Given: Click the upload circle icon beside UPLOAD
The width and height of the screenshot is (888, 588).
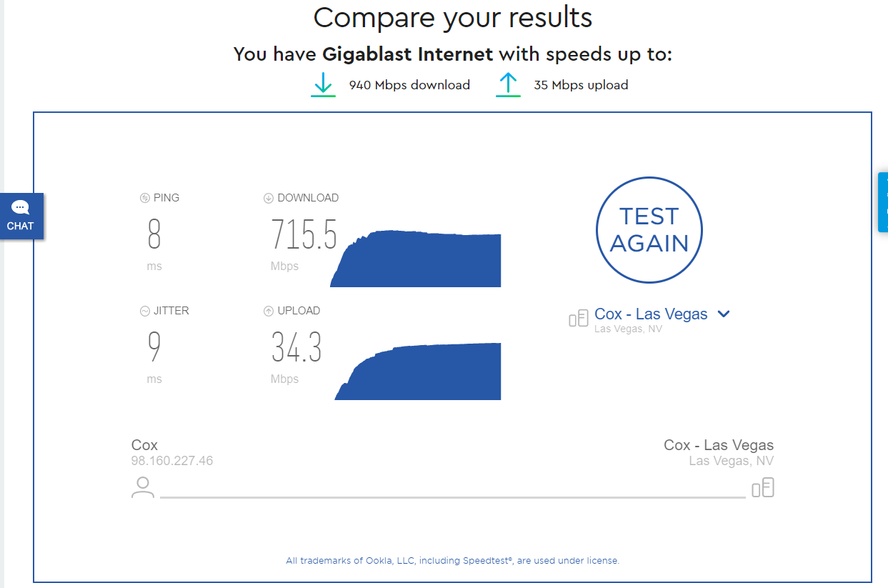Looking at the screenshot, I should pos(269,311).
